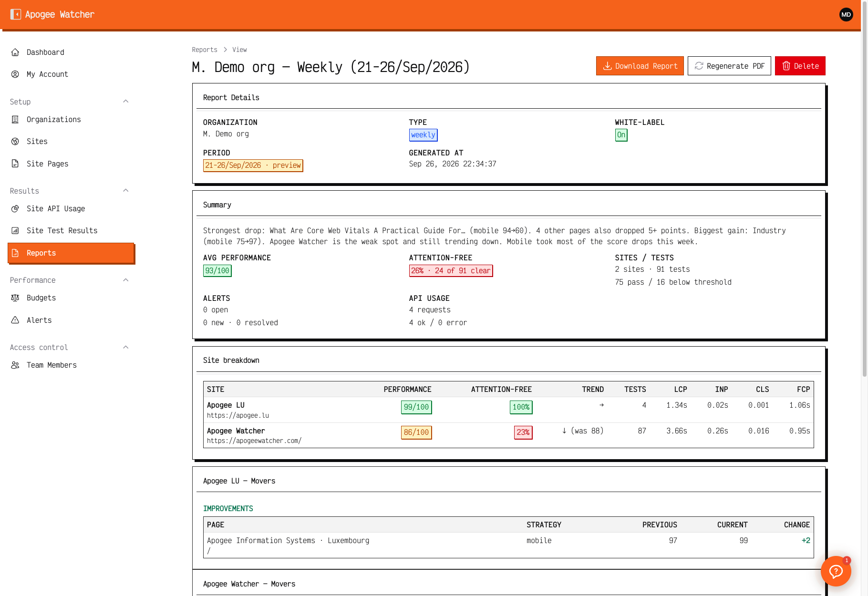Screen dimensions: 868x596
Task: Click the https://apogee.lu site URL
Action: [238, 416]
